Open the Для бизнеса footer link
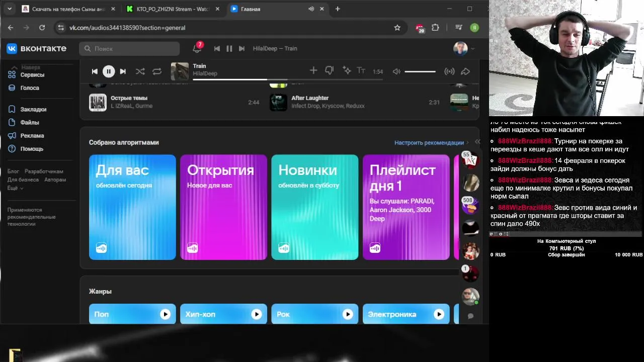Viewport: 644px width, 362px height. (x=23, y=179)
